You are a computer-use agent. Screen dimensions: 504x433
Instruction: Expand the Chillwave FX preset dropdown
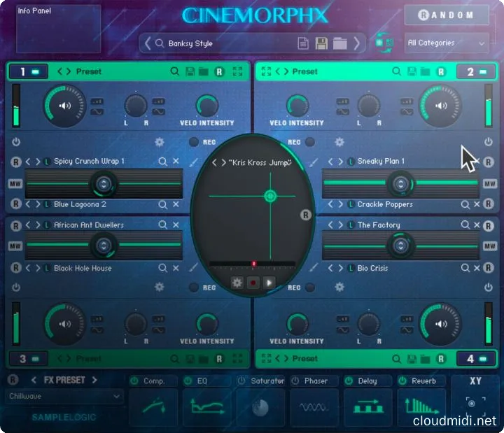[65, 397]
